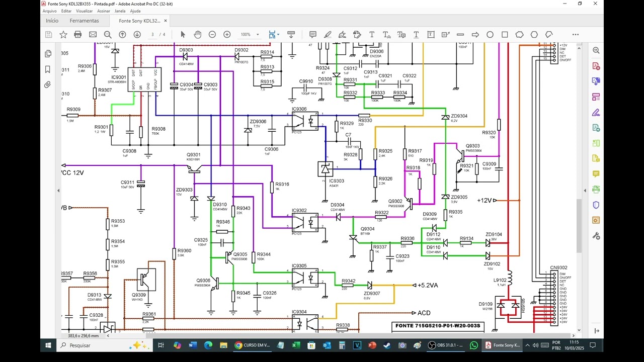Open Fill & Sign pen tool
Viewport: 644px width, 362px height.
point(596,112)
